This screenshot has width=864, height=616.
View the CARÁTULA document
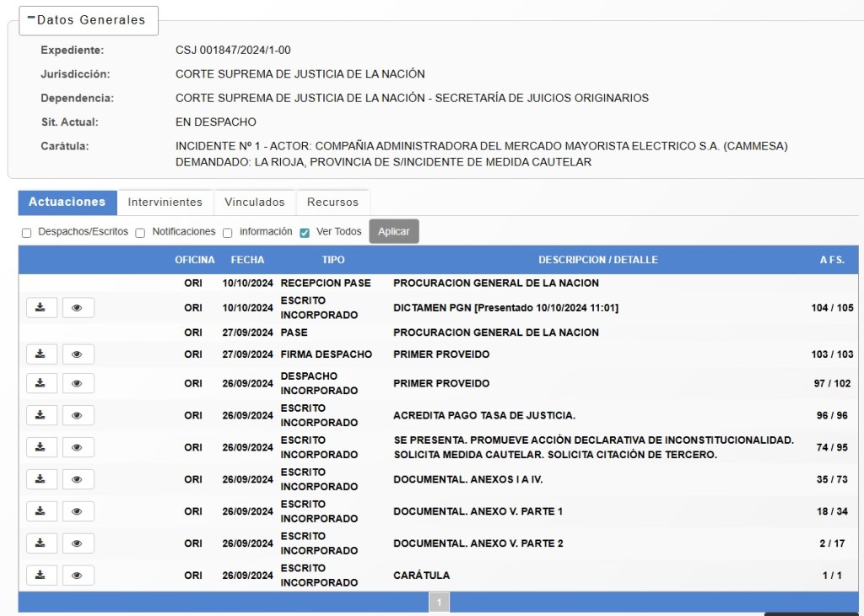[x=78, y=575]
